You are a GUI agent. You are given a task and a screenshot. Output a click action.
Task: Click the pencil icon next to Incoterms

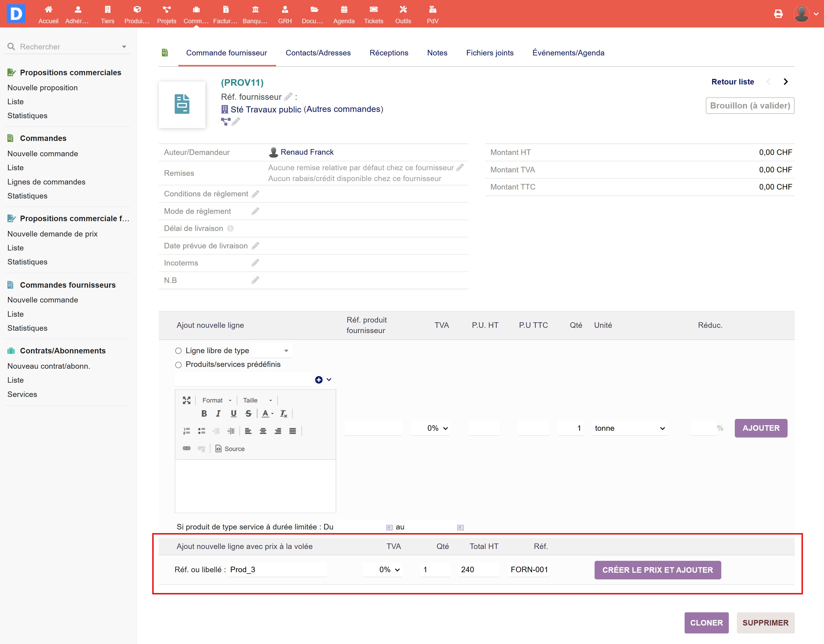(x=255, y=263)
